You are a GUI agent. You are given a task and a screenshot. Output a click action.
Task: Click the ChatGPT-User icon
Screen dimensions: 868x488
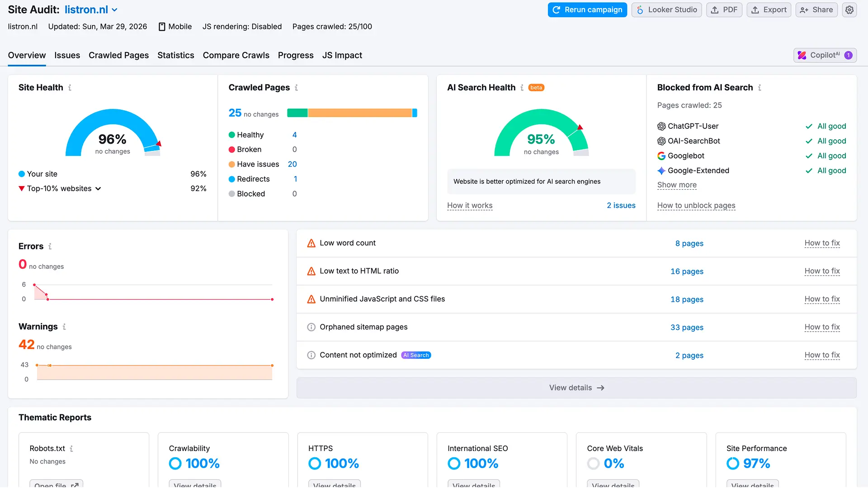(661, 126)
